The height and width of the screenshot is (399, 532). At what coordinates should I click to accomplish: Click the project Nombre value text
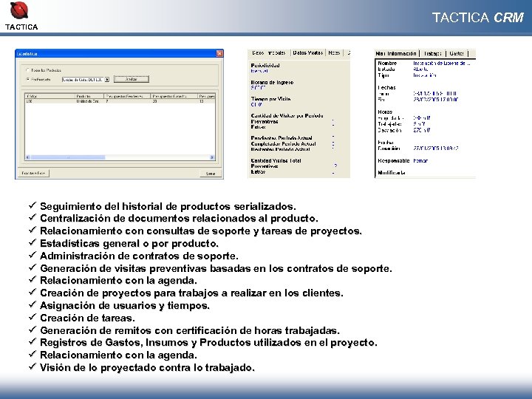(442, 63)
